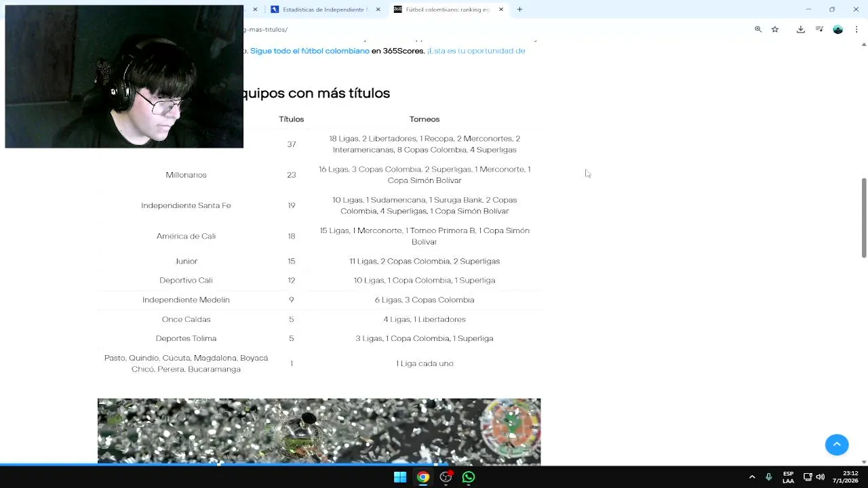Select the 'Deportes Tolima' team cell

(x=186, y=338)
